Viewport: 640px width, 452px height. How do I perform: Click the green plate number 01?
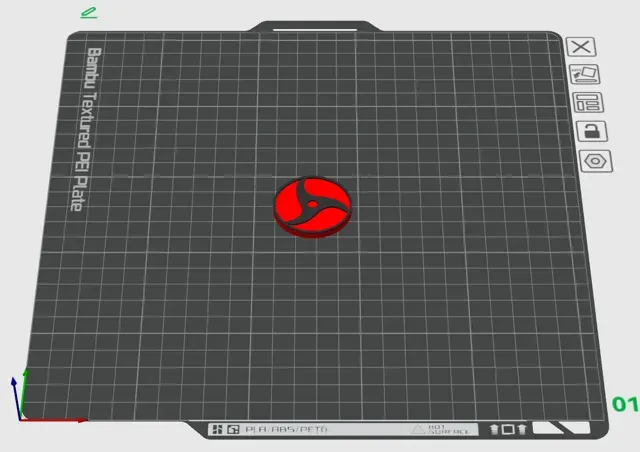625,404
